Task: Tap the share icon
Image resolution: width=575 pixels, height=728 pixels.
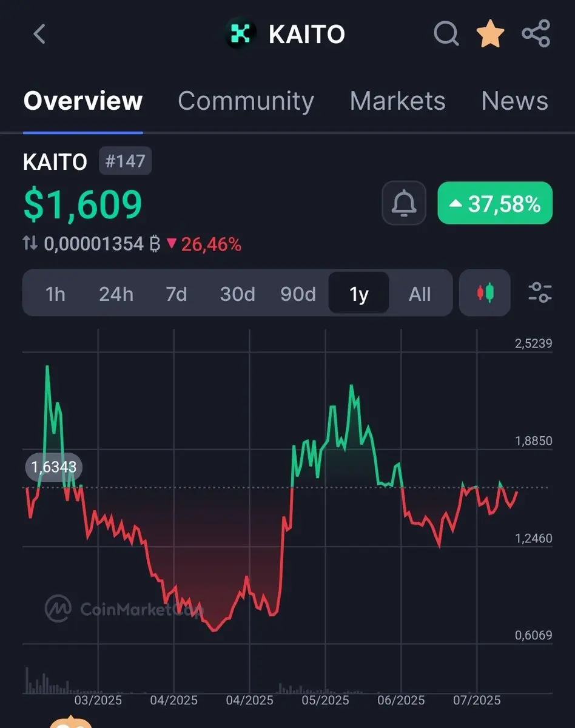Action: click(x=536, y=34)
